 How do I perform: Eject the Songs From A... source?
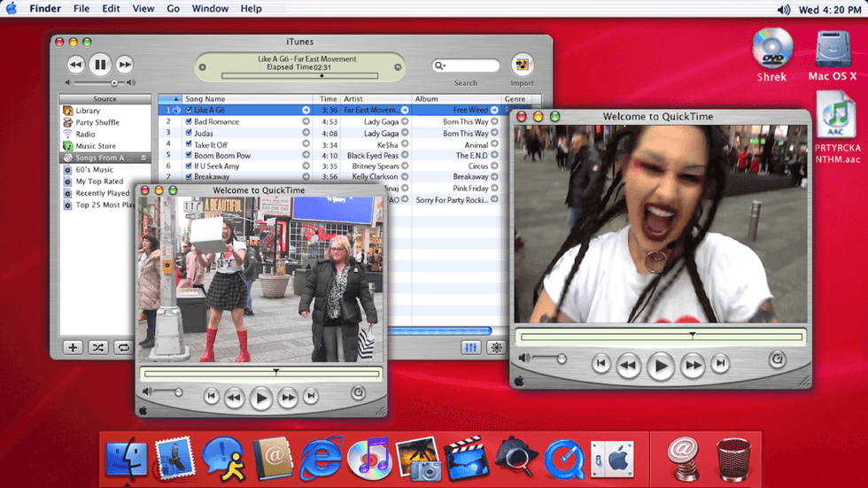point(143,158)
